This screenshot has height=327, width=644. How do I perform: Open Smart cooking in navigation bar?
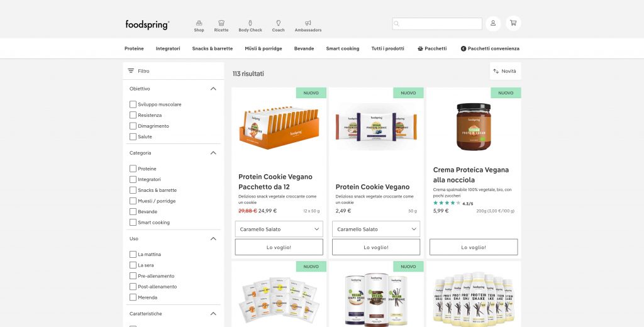[343, 48]
